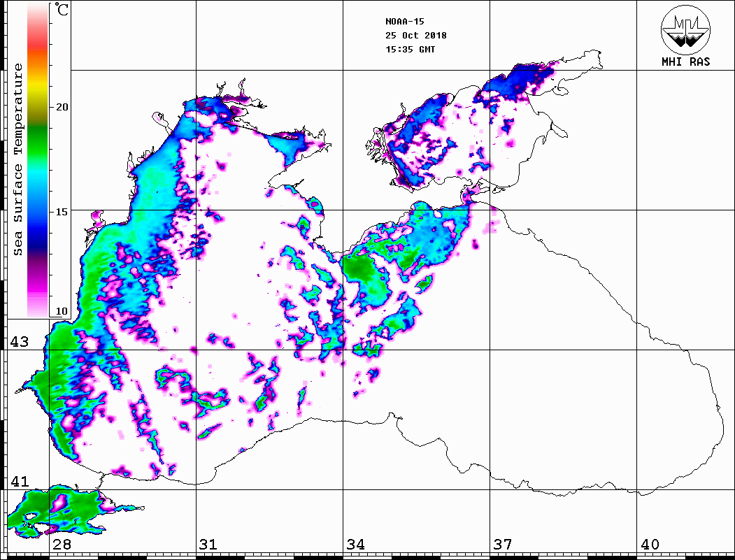Click the longitude label "28"
Screen dimensions: 735x560
(62, 545)
